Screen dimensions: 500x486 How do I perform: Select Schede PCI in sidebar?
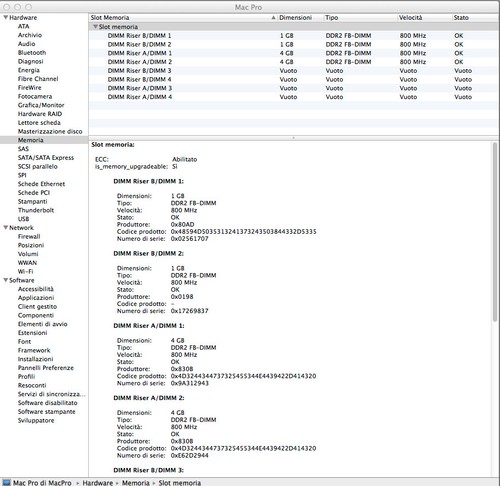pos(34,193)
